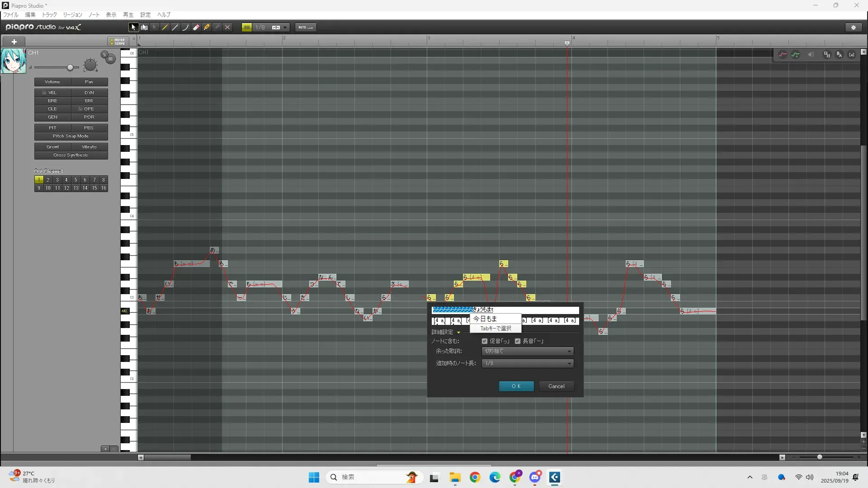Click the CH1 track volume slider handle
The width and height of the screenshot is (868, 488).
coord(70,67)
